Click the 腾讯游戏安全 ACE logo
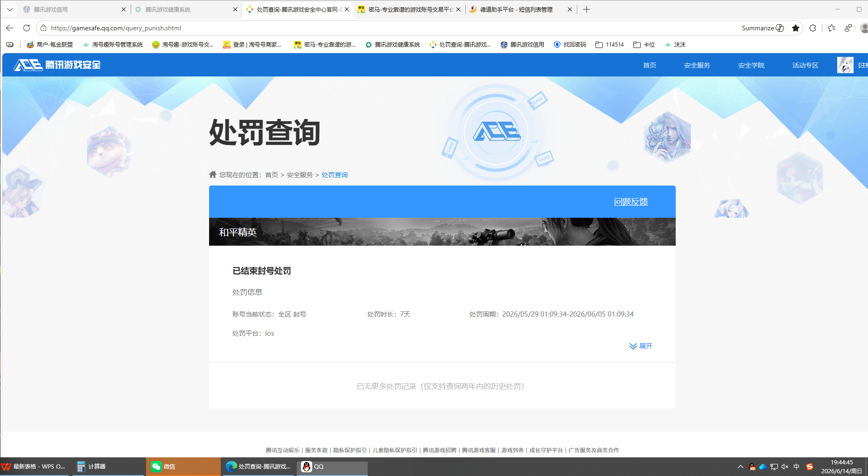 pos(57,65)
